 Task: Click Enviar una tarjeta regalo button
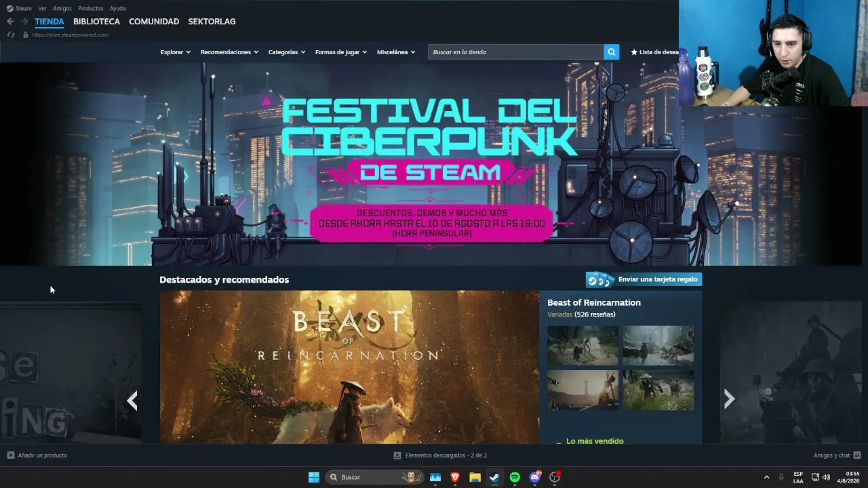point(644,279)
